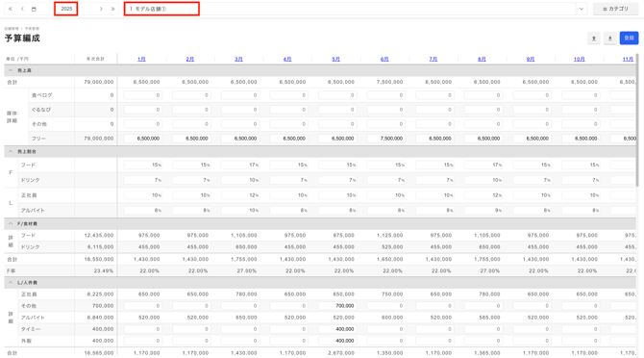Open the calendar picker icon

[34, 9]
